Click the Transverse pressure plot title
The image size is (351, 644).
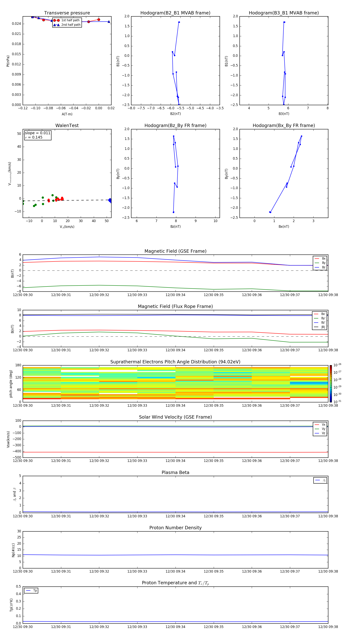click(x=67, y=13)
